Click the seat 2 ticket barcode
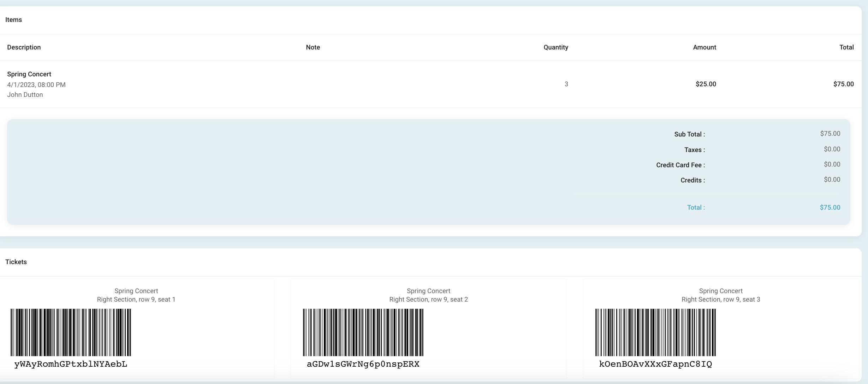 [363, 332]
